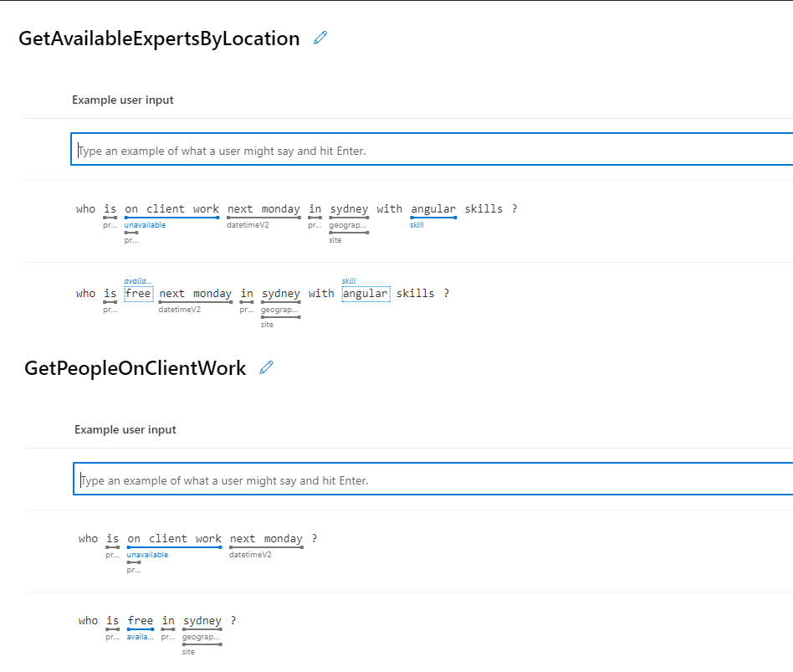Click "client" in GetPeopleOnClientWork's first utterance
Screen dimensions: 793x672
pyautogui.click(x=168, y=539)
